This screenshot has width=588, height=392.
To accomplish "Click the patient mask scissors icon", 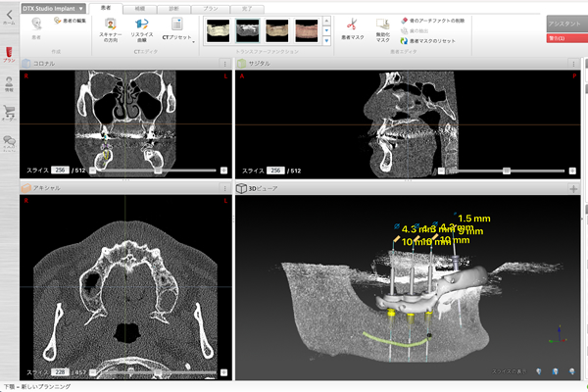I will pyautogui.click(x=351, y=24).
